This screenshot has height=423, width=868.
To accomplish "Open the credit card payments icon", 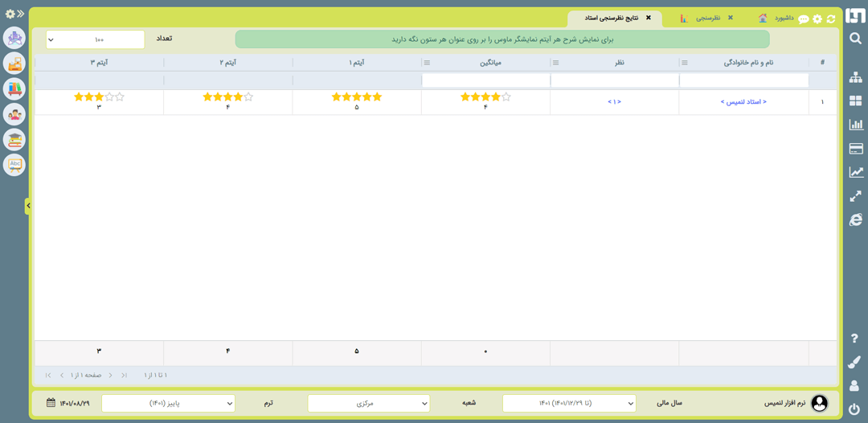I will [x=856, y=149].
